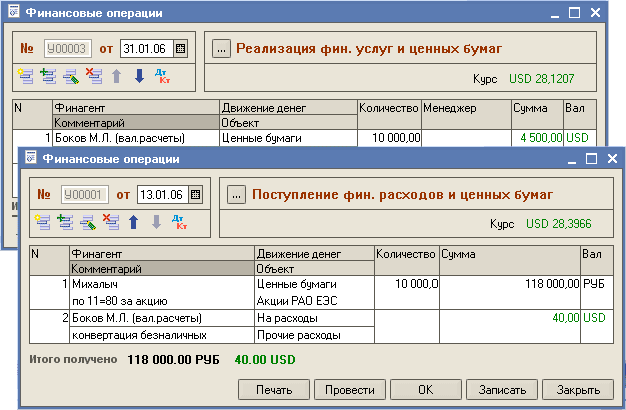Click ellipsis button beside Реализация фин. услуг
Image resolution: width=626 pixels, height=410 pixels.
[x=221, y=49]
